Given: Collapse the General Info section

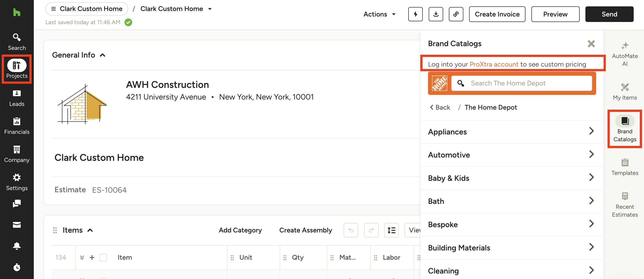Looking at the screenshot, I should (x=103, y=55).
